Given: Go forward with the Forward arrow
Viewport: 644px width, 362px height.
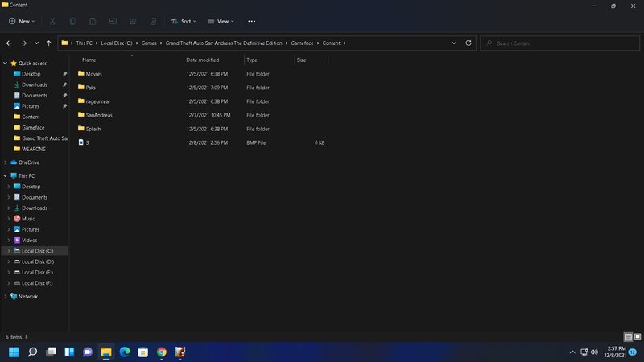Looking at the screenshot, I should coord(24,43).
